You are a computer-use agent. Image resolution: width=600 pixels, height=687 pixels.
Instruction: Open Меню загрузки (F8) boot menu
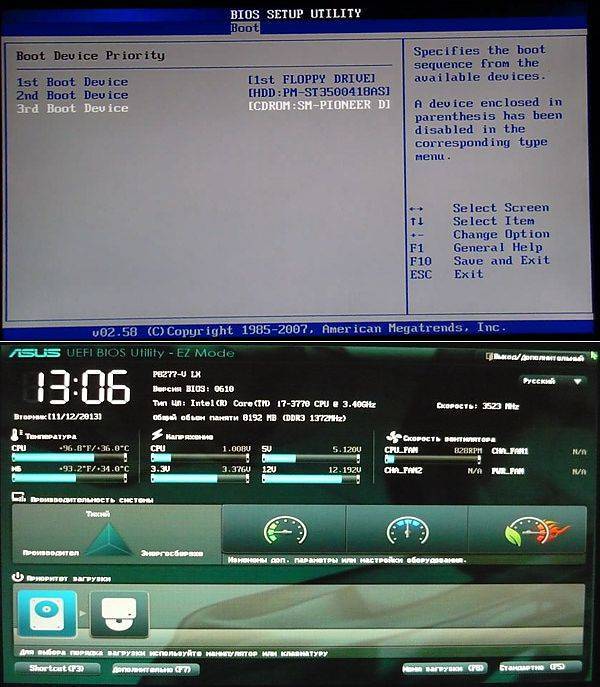[x=444, y=668]
